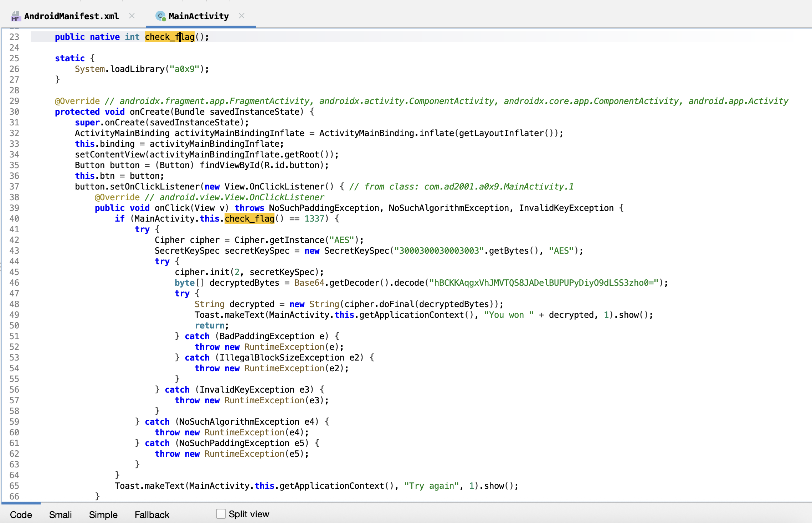The height and width of the screenshot is (523, 812).
Task: Select the MainActivity tab
Action: pos(199,16)
